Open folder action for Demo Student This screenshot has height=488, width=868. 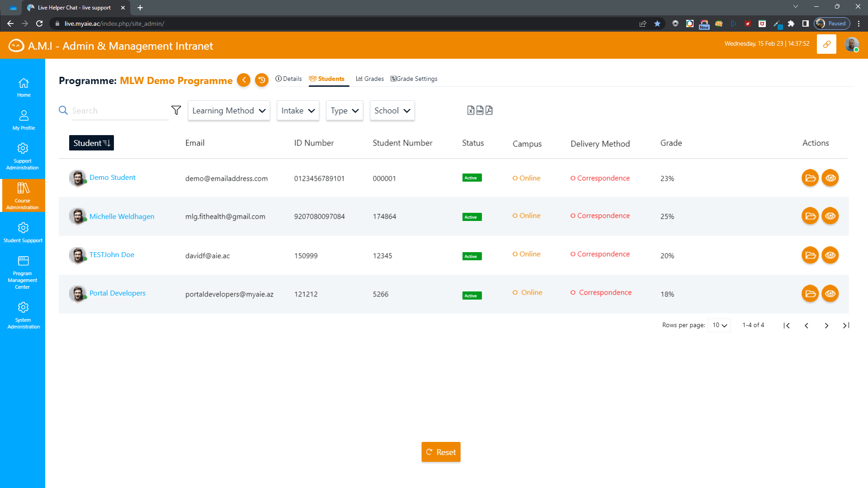[x=810, y=178]
